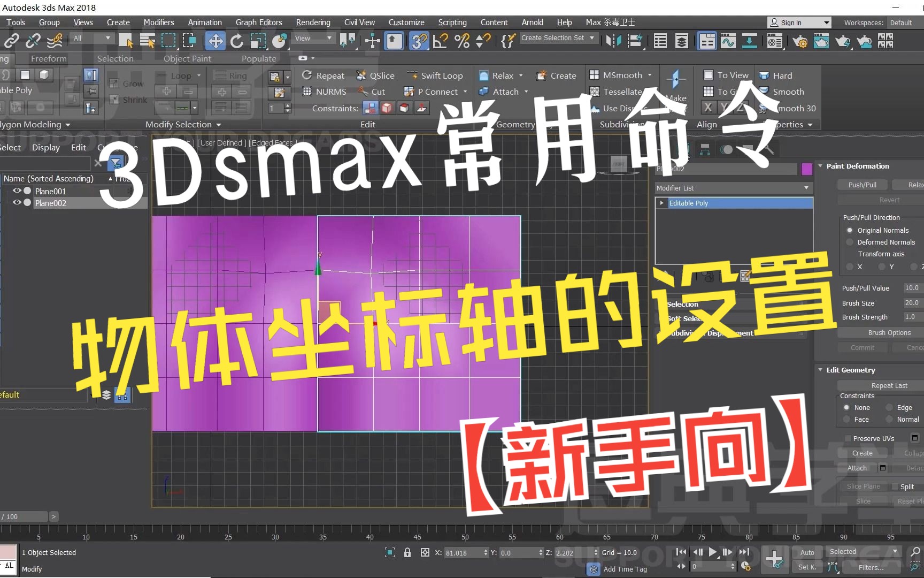Select Plane001 in the scene explorer
The width and height of the screenshot is (924, 578).
(x=50, y=191)
